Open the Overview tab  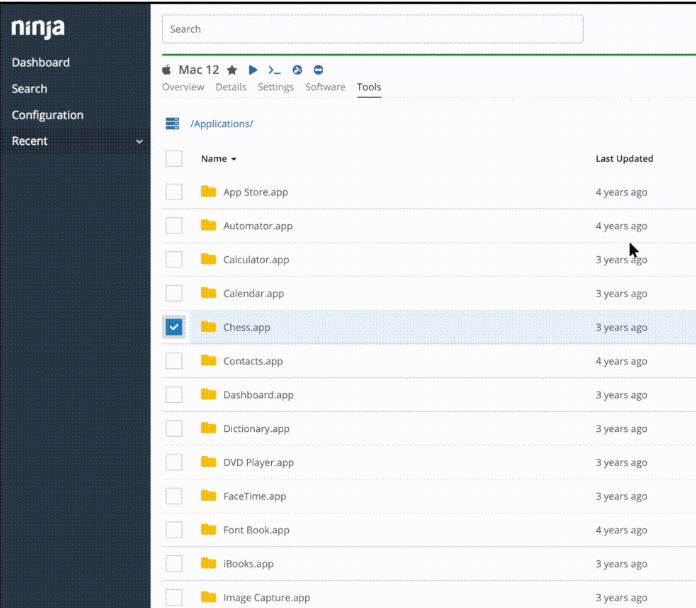[x=183, y=87]
